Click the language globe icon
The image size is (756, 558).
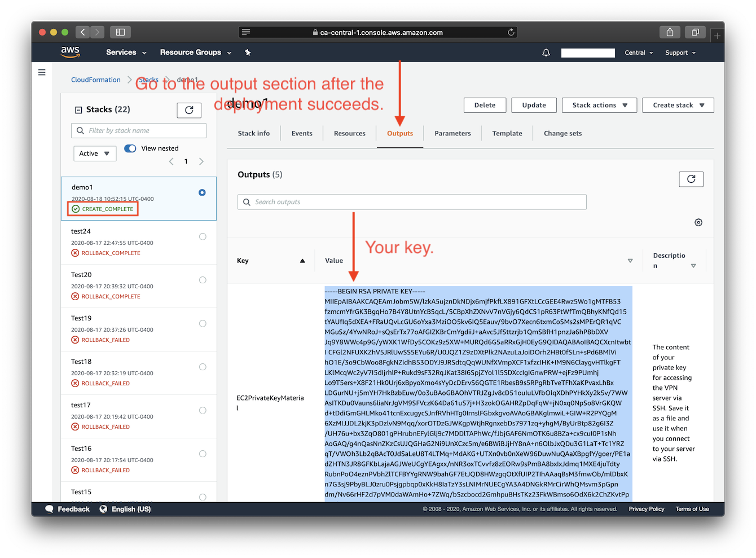(103, 509)
